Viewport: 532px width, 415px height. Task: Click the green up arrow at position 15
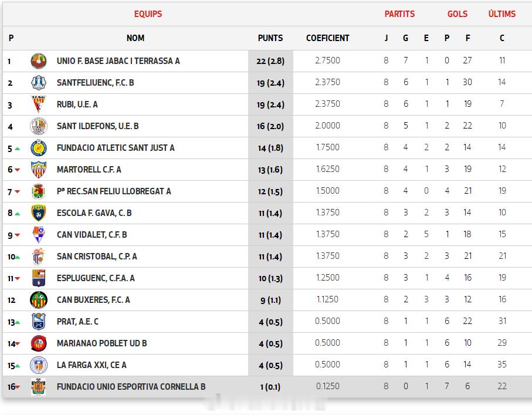click(18, 366)
